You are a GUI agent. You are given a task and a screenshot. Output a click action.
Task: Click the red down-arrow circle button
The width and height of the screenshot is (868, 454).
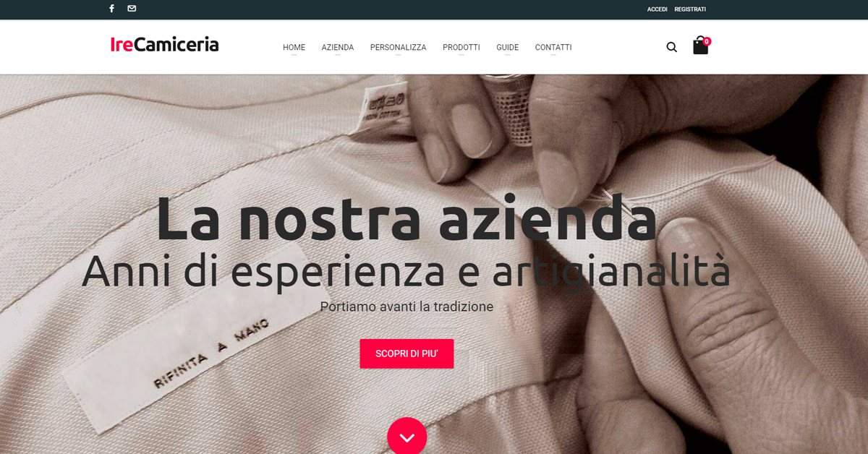point(407,437)
